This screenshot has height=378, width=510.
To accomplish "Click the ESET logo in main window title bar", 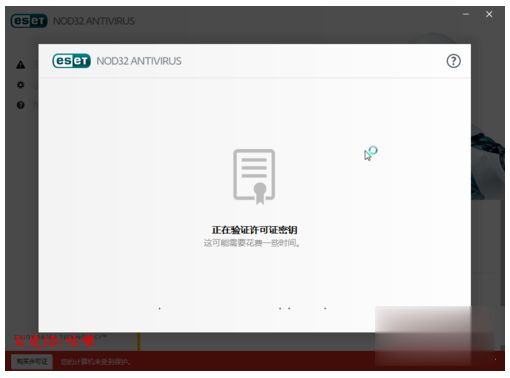I will (x=29, y=21).
